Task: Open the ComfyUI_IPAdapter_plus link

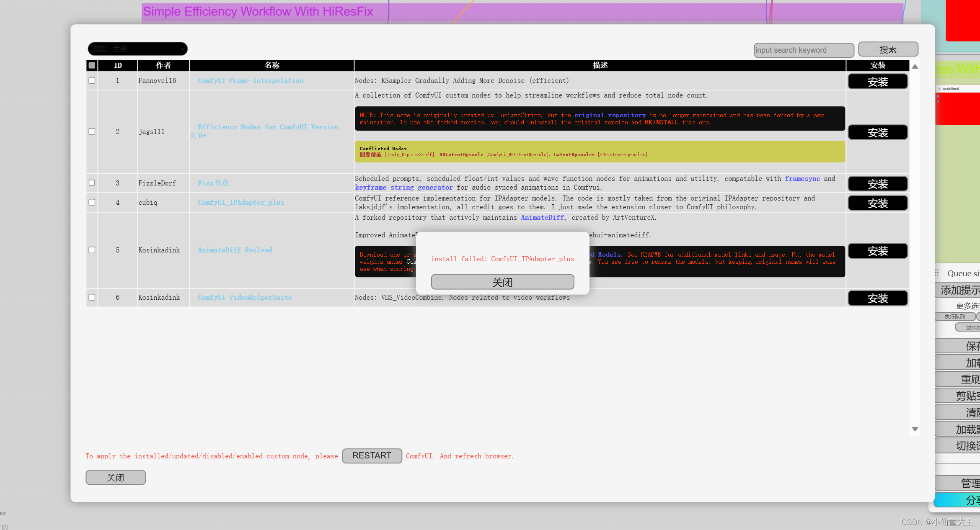Action: coord(241,202)
